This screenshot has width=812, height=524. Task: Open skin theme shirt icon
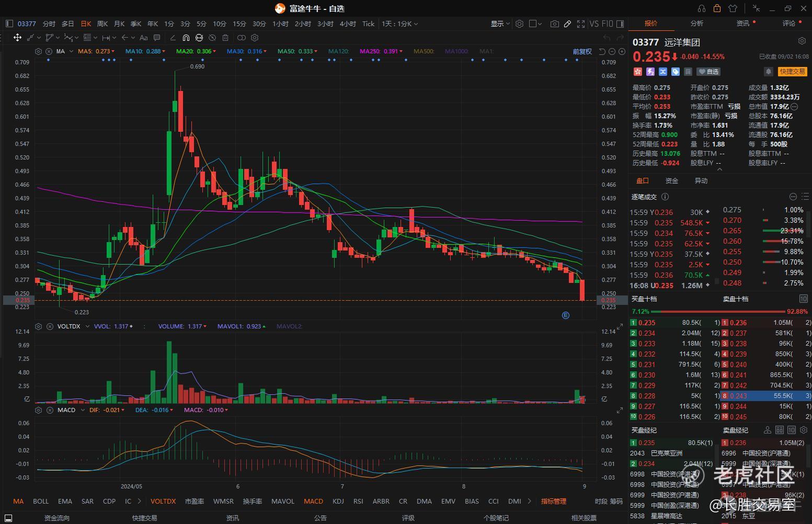(x=733, y=8)
